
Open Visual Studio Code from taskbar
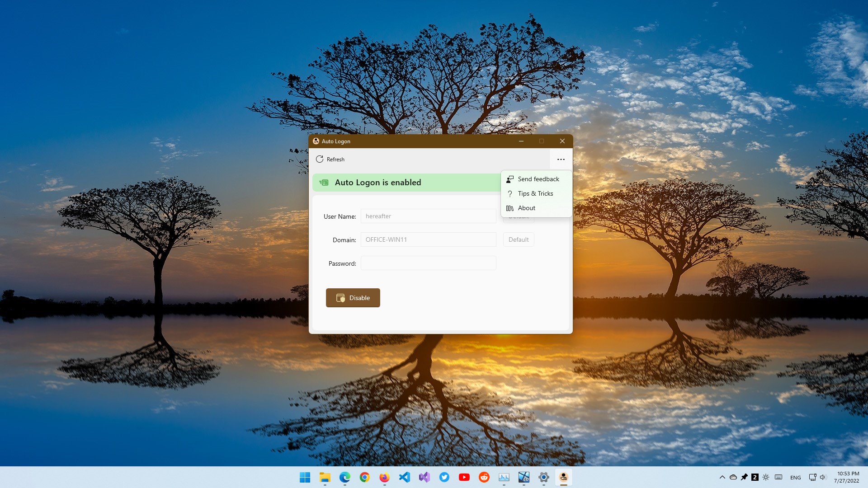point(405,477)
